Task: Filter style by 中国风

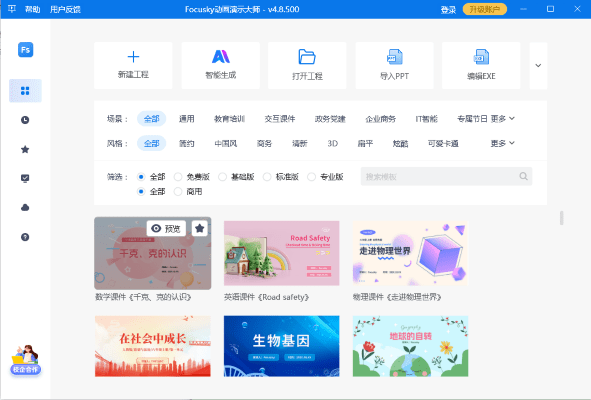Action: pos(226,143)
